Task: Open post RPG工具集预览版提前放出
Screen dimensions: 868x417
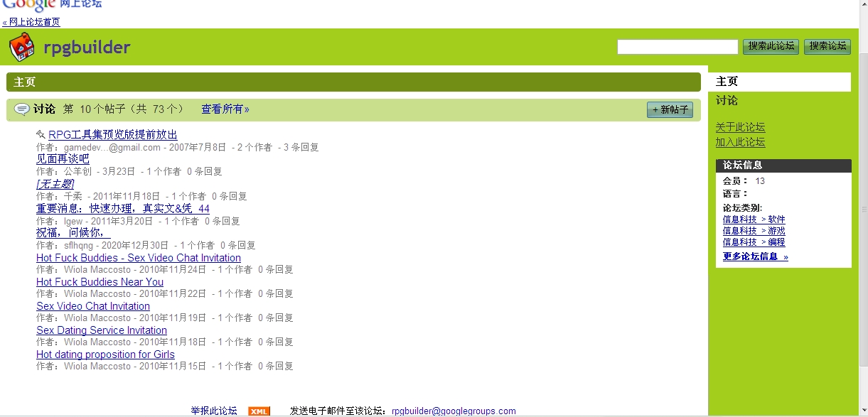Action: coord(113,134)
